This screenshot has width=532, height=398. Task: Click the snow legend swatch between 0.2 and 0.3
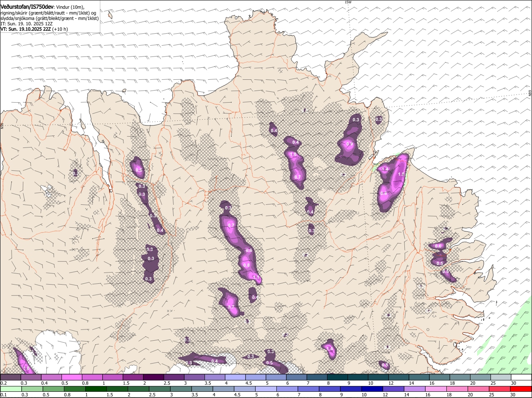click(x=11, y=377)
